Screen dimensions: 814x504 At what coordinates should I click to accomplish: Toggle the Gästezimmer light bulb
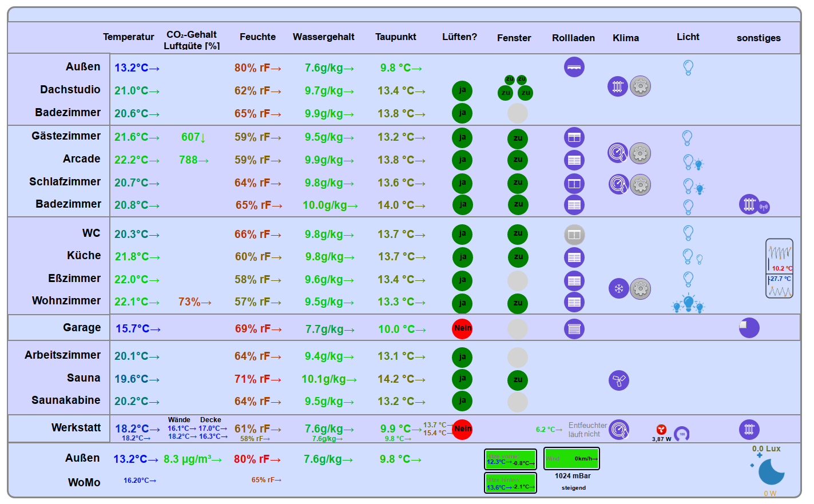[687, 138]
